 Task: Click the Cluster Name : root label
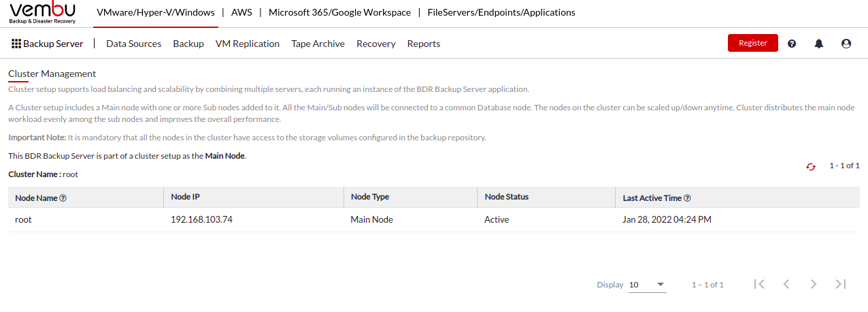click(x=43, y=174)
